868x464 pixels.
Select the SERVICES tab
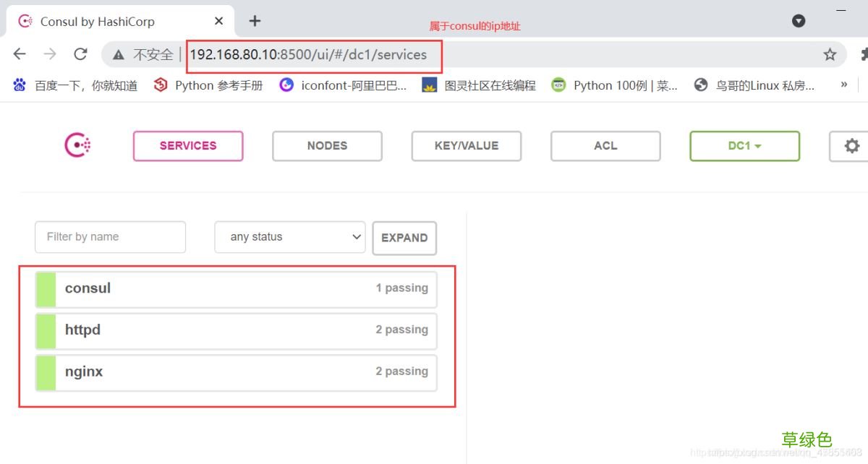(188, 146)
